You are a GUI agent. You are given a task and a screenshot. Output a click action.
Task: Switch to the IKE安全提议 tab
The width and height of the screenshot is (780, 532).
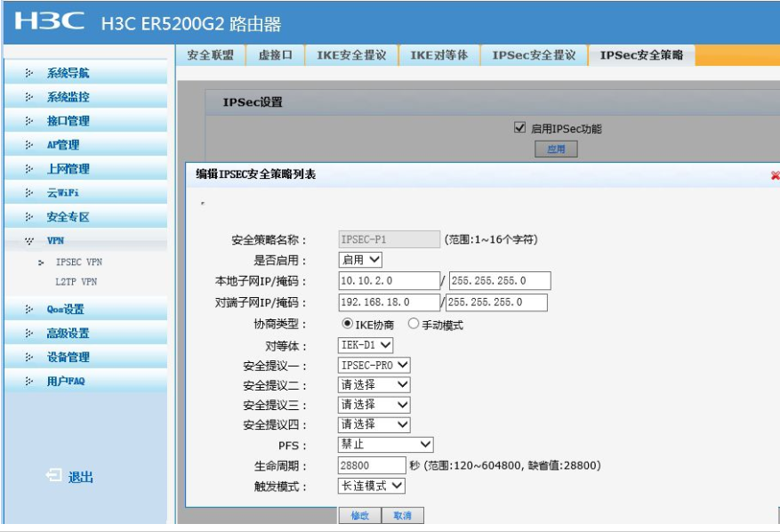point(351,55)
